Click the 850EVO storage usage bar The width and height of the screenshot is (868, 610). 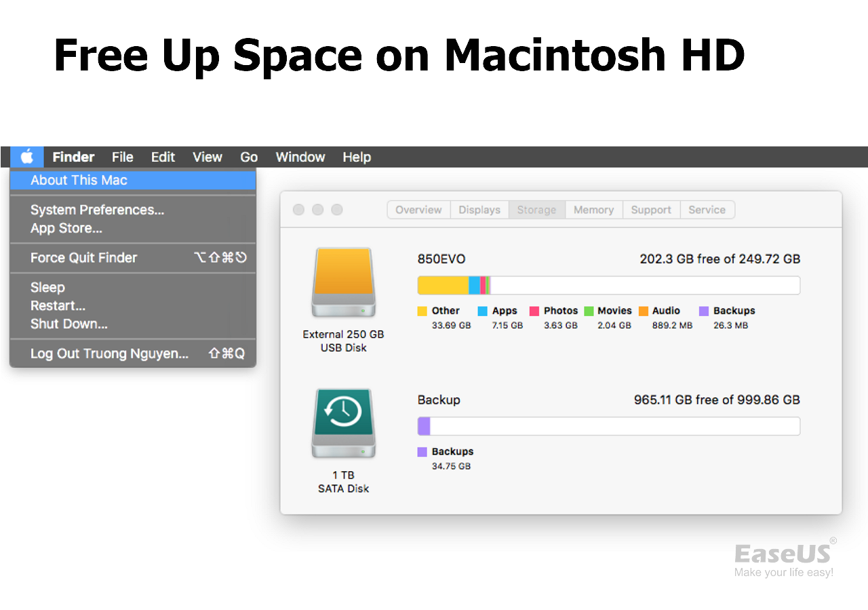609,285
